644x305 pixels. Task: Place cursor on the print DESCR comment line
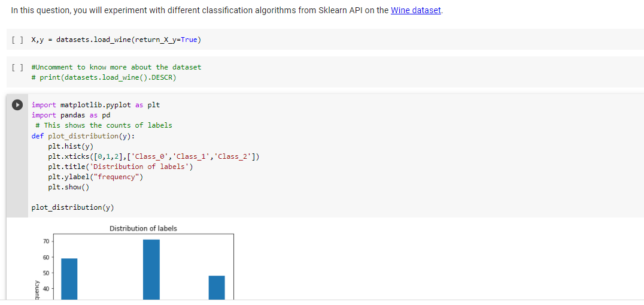pos(104,77)
